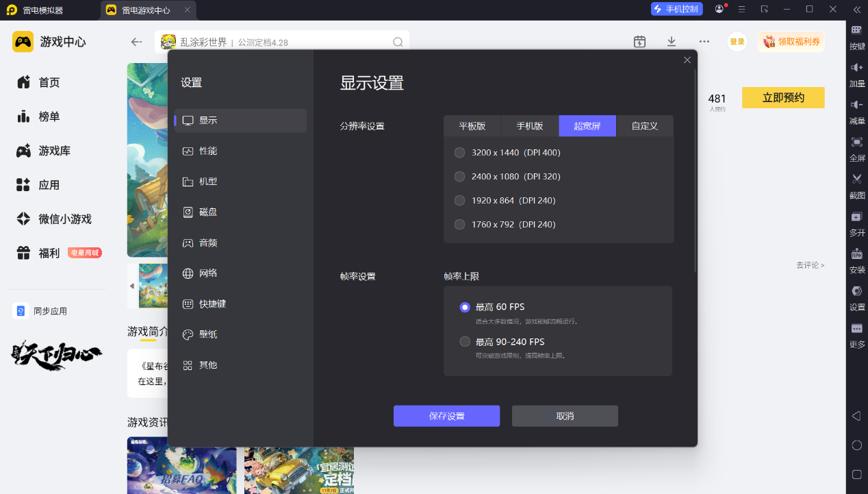Click the fullscreen (全屏) icon
This screenshot has width=868, height=494.
(x=856, y=142)
